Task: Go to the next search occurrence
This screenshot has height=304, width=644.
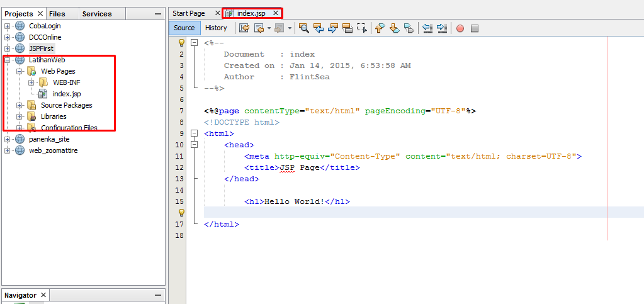Action: [333, 28]
